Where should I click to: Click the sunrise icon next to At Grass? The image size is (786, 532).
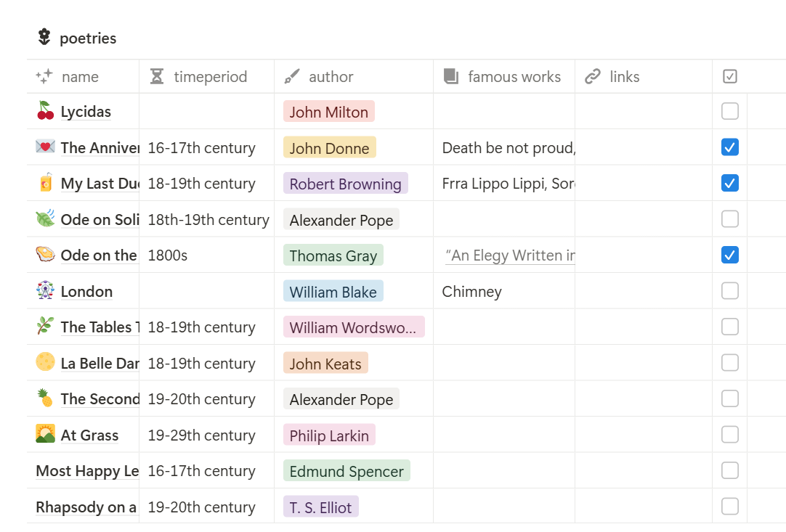pyautogui.click(x=45, y=434)
